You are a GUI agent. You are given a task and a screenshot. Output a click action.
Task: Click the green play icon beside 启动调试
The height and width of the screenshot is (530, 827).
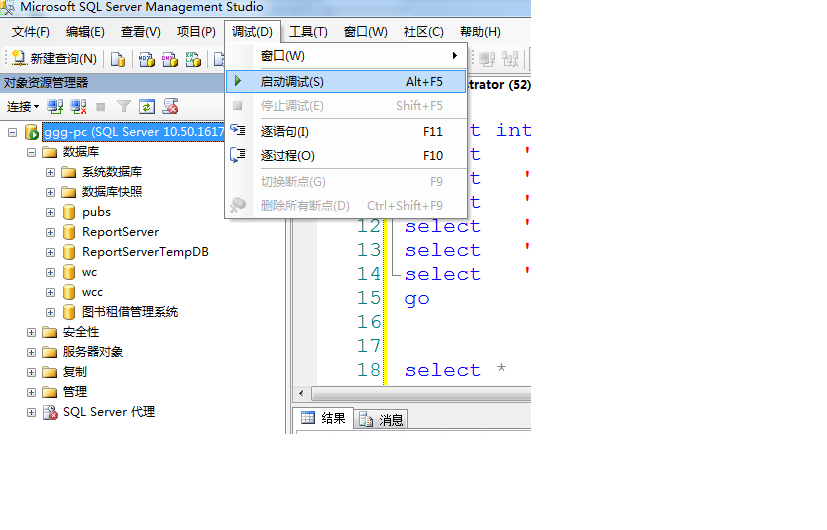[x=238, y=81]
